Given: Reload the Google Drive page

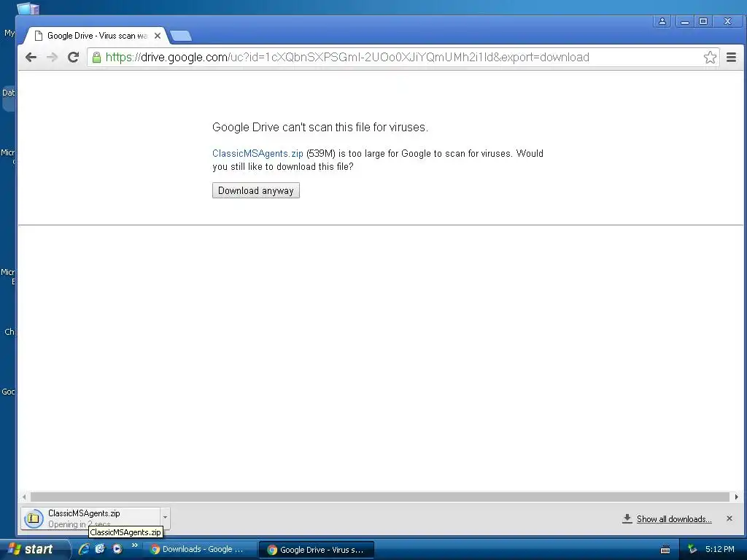Looking at the screenshot, I should 74,58.
